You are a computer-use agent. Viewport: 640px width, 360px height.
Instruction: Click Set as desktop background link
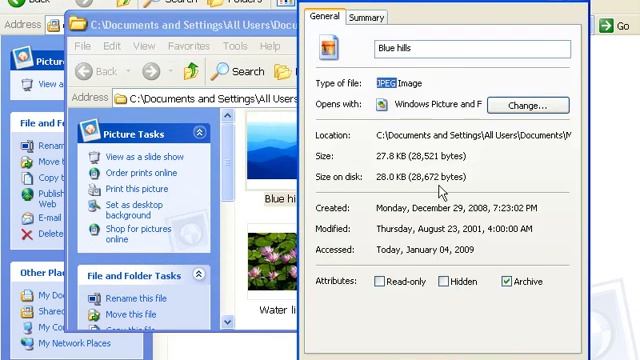[x=134, y=210]
